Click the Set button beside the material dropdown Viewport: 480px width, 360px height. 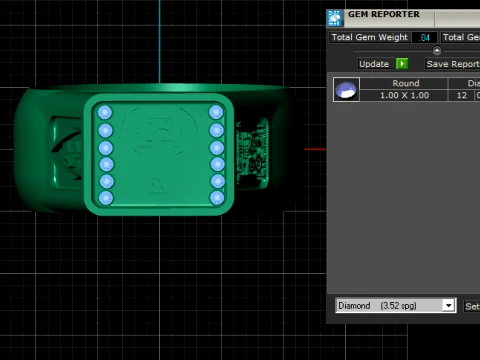click(x=472, y=306)
